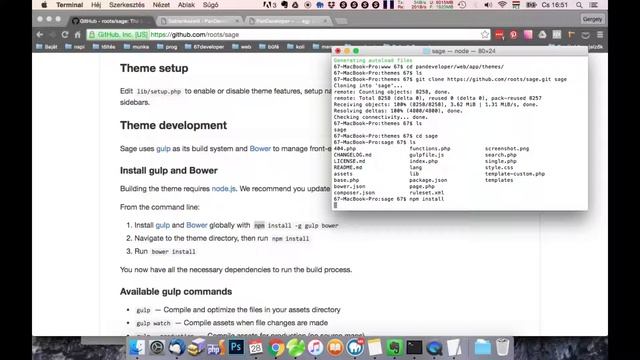Open the Súgó menu
Viewport: 640px width, 360px height.
(x=211, y=5)
